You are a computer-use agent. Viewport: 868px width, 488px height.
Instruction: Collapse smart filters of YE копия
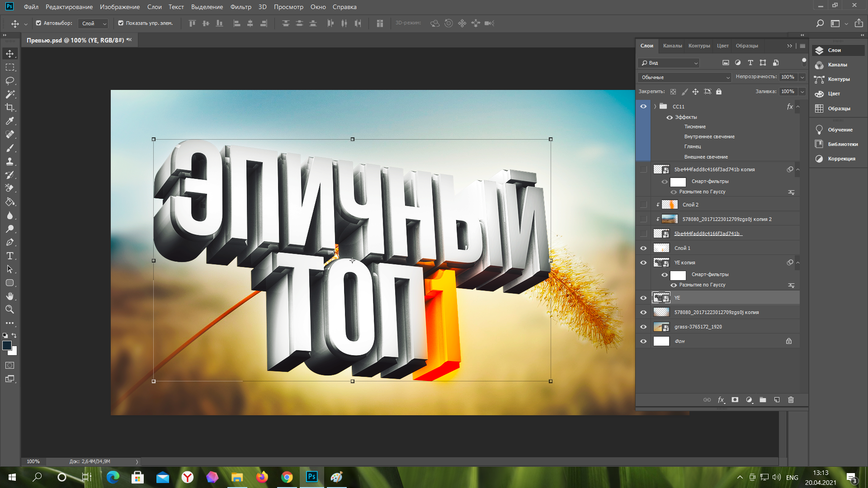pyautogui.click(x=798, y=263)
